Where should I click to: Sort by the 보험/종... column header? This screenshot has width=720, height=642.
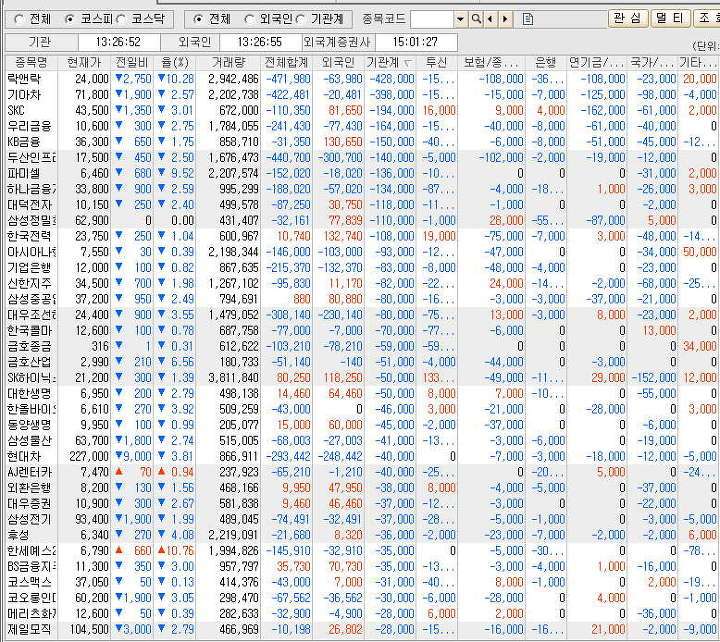(x=491, y=62)
